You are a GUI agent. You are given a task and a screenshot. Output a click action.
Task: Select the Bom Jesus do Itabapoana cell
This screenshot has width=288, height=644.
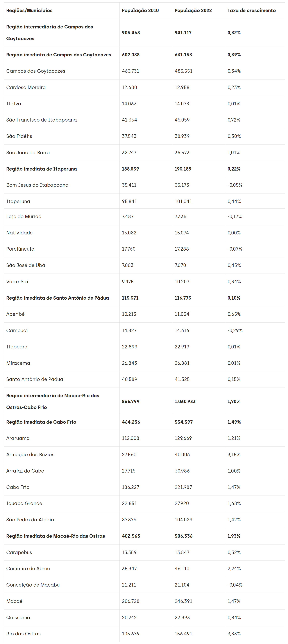point(37,185)
